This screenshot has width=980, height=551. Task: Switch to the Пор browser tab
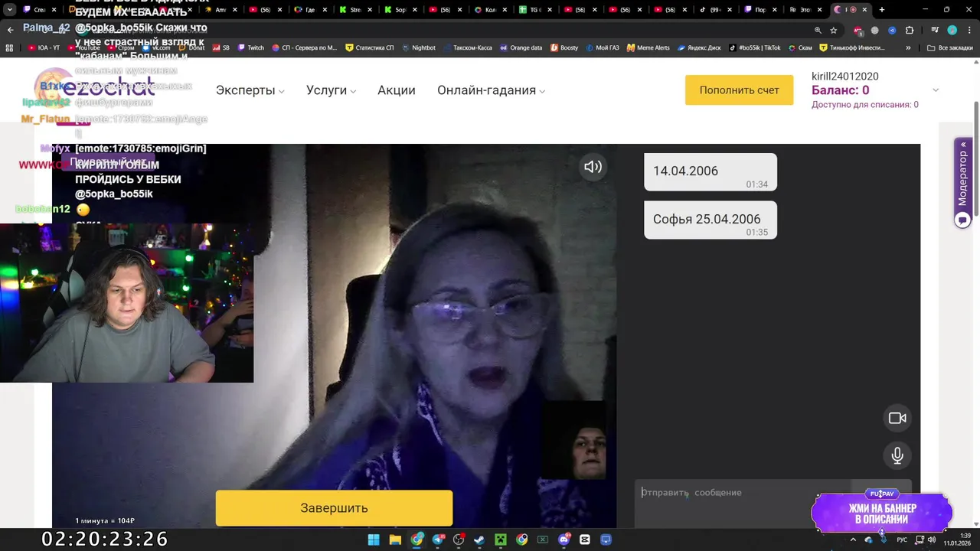point(761,10)
